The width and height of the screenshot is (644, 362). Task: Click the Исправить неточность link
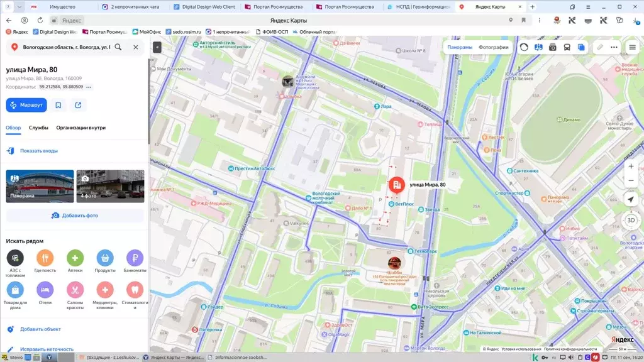coord(47,349)
